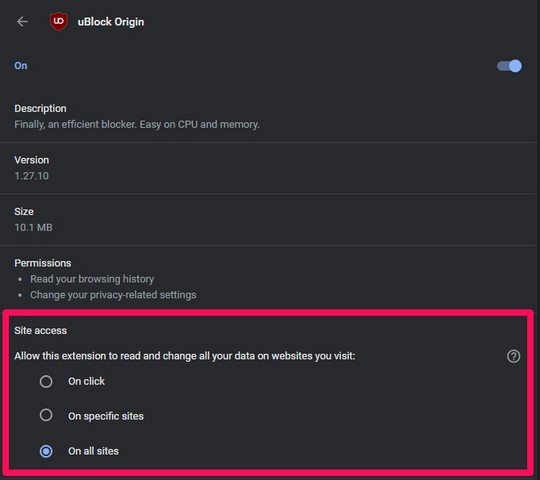Open the site access help icon

click(513, 356)
